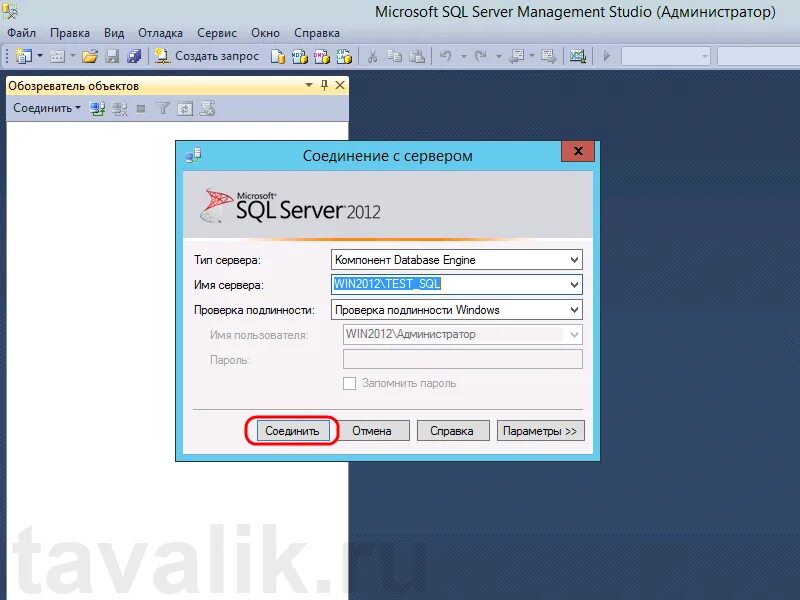
Task: Click Disconnect icon in Object Explorer
Action: (120, 108)
